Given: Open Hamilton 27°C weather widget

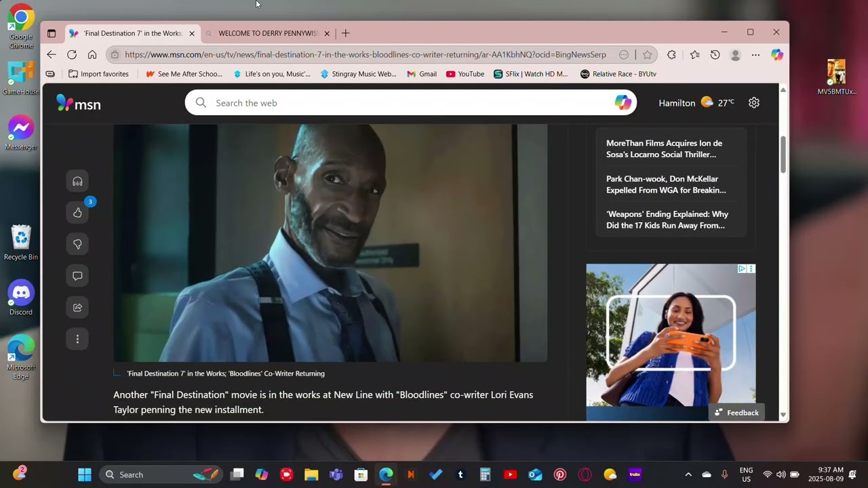Looking at the screenshot, I should (x=696, y=103).
